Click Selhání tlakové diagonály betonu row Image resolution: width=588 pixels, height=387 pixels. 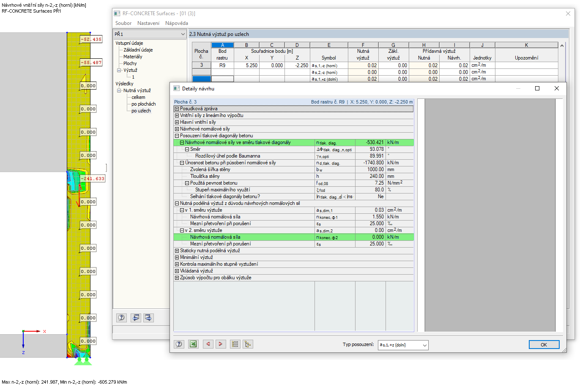tap(293, 196)
